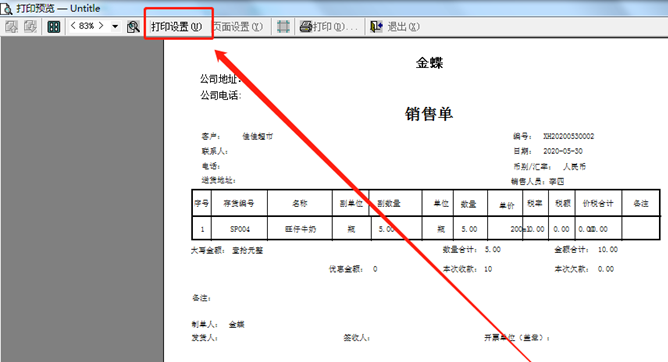Click the 金额合计 10.00 total
The height and width of the screenshot is (362, 668).
click(x=586, y=250)
